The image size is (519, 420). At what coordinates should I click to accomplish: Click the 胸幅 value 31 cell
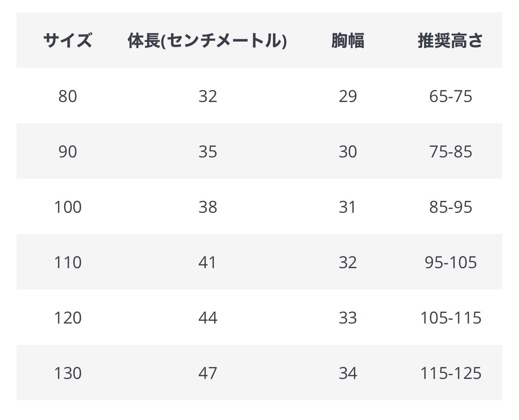pyautogui.click(x=347, y=207)
